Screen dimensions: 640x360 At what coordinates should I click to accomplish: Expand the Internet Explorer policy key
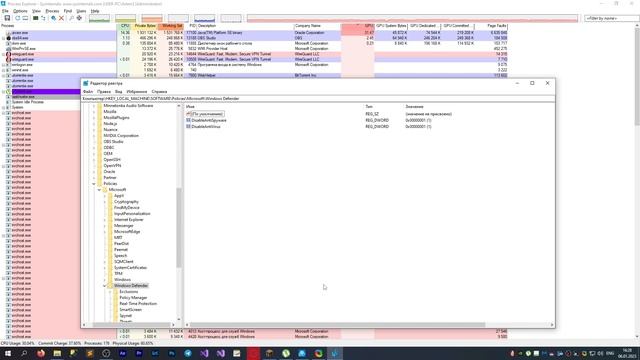pos(104,220)
